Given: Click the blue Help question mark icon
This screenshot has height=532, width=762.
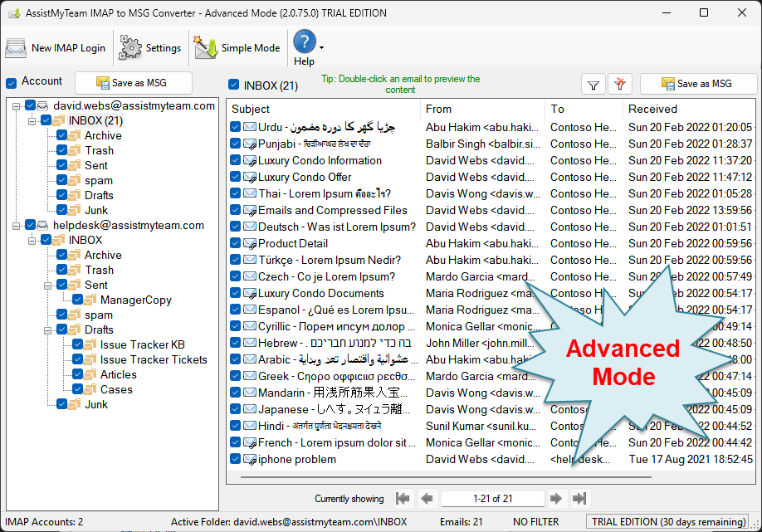Looking at the screenshot, I should 305,41.
